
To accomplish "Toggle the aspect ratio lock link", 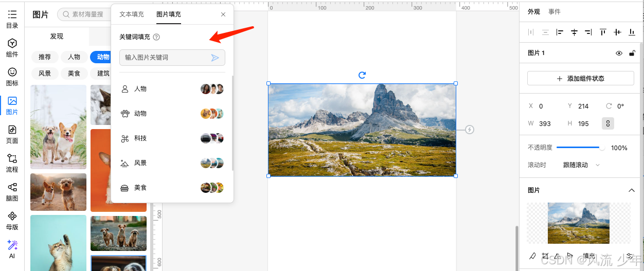I will click(608, 123).
